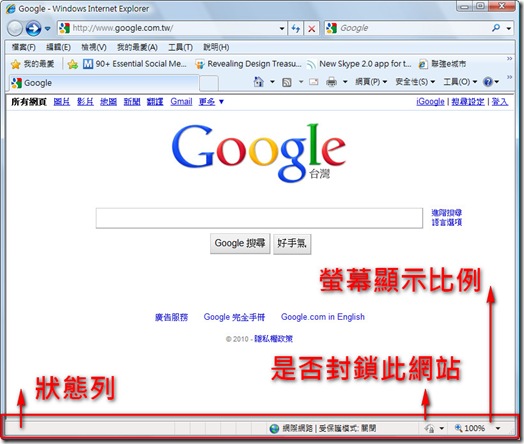Viewport: 524px width, 444px height.
Task: Open the Gmail link
Action: [181, 102]
